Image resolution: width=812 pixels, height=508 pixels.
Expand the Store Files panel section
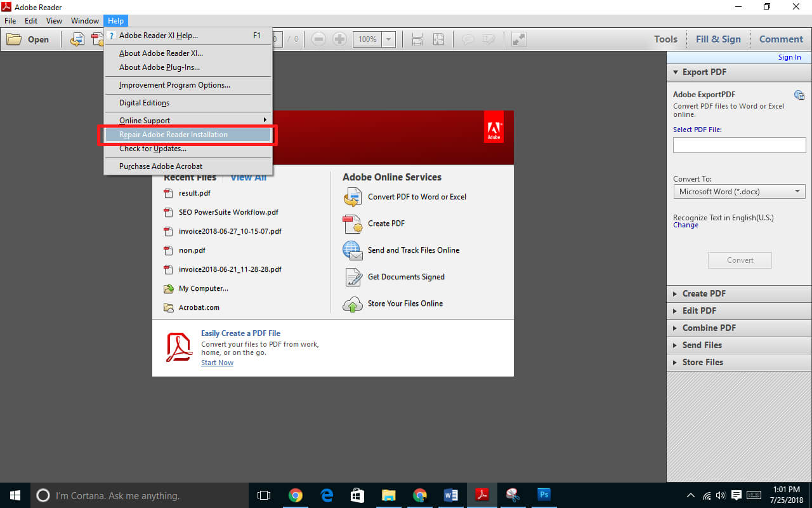click(739, 362)
